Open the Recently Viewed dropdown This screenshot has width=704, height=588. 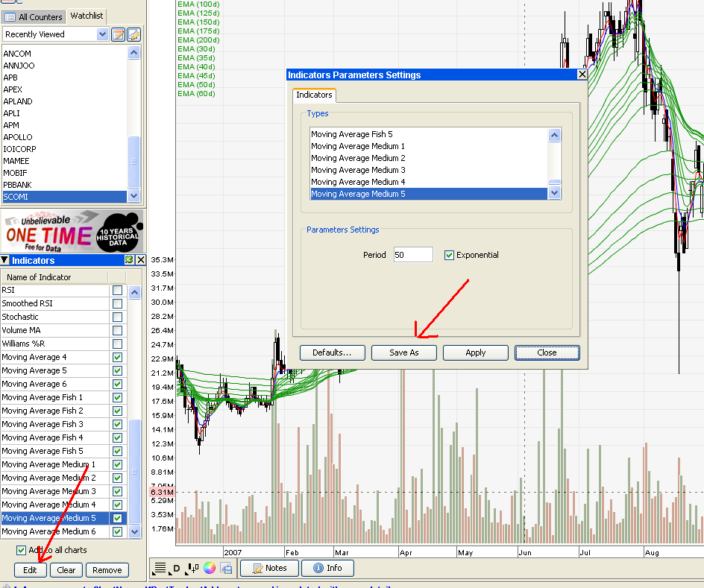point(102,34)
